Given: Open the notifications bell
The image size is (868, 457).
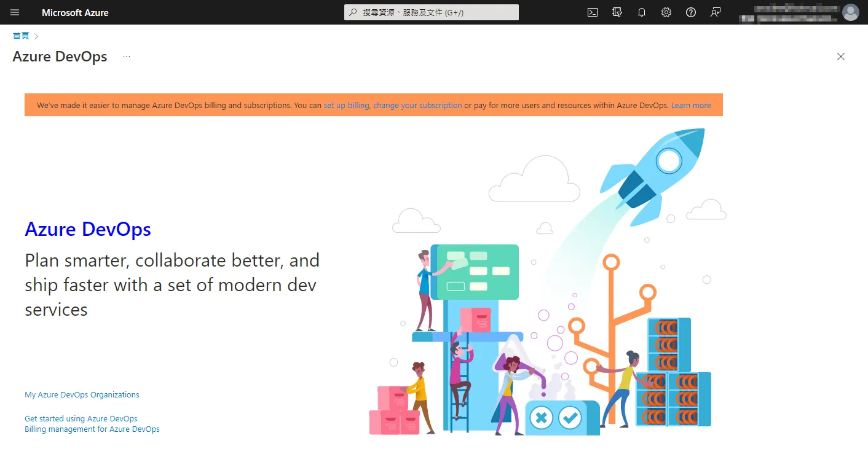Looking at the screenshot, I should pyautogui.click(x=641, y=12).
